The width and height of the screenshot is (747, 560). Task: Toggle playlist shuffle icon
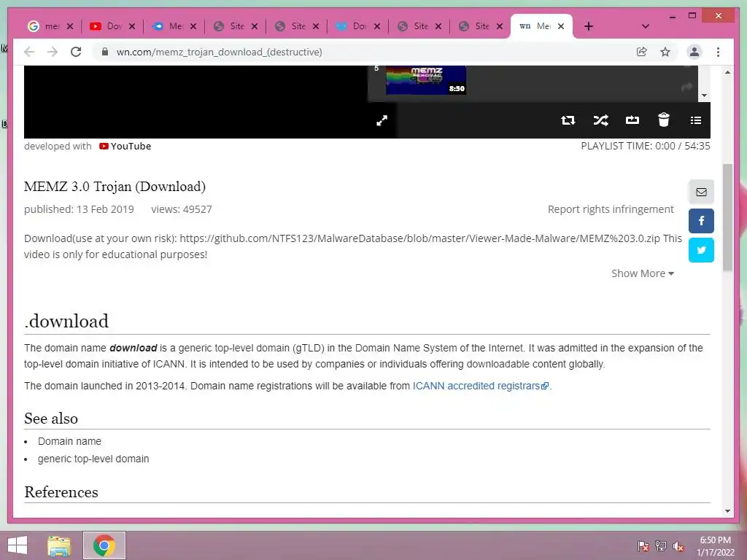click(601, 120)
